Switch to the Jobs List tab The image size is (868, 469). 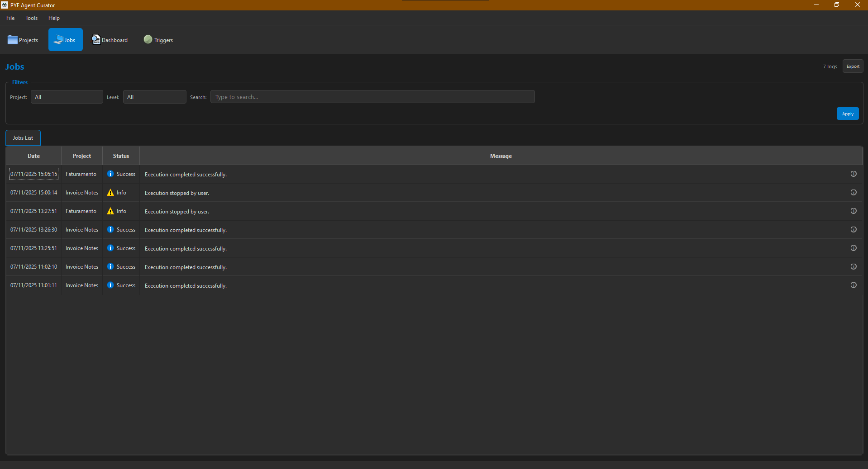click(x=23, y=137)
